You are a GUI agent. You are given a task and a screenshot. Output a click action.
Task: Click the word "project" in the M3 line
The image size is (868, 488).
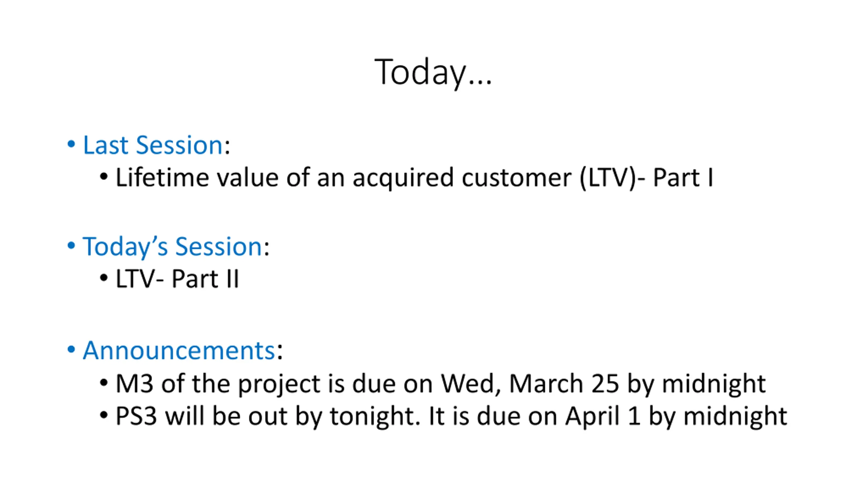[279, 384]
